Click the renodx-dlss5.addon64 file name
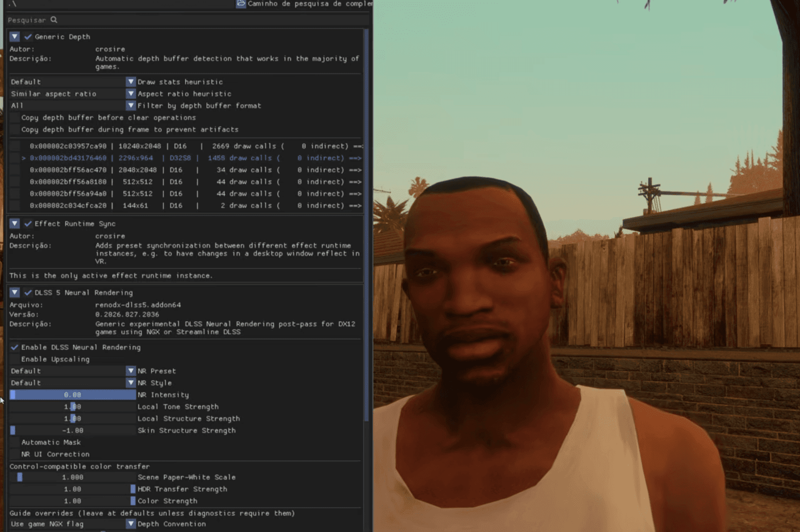This screenshot has height=532, width=800. (x=138, y=305)
